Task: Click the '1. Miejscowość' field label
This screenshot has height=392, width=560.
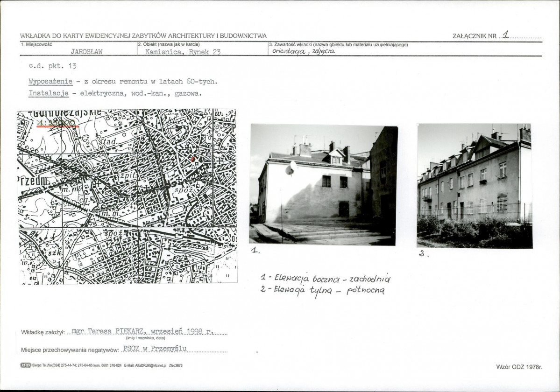Action: coord(36,45)
